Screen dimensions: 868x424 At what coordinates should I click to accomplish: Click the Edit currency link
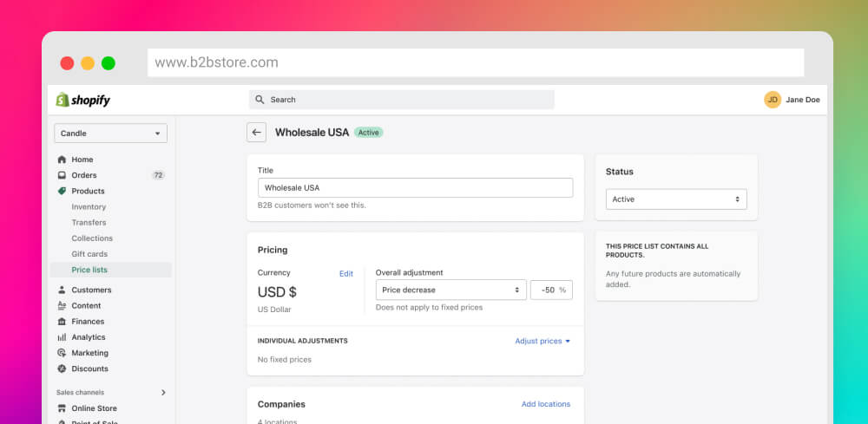click(x=346, y=274)
